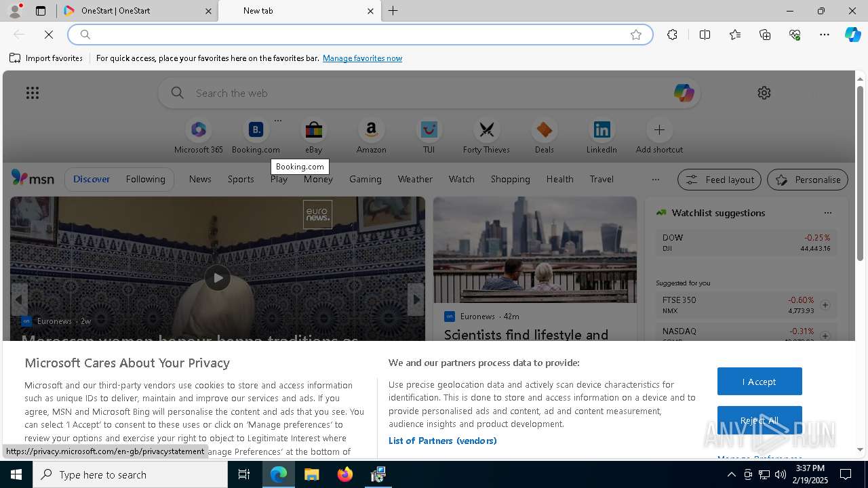The height and width of the screenshot is (488, 868).
Task: Open the MSN logo home
Action: tap(33, 178)
